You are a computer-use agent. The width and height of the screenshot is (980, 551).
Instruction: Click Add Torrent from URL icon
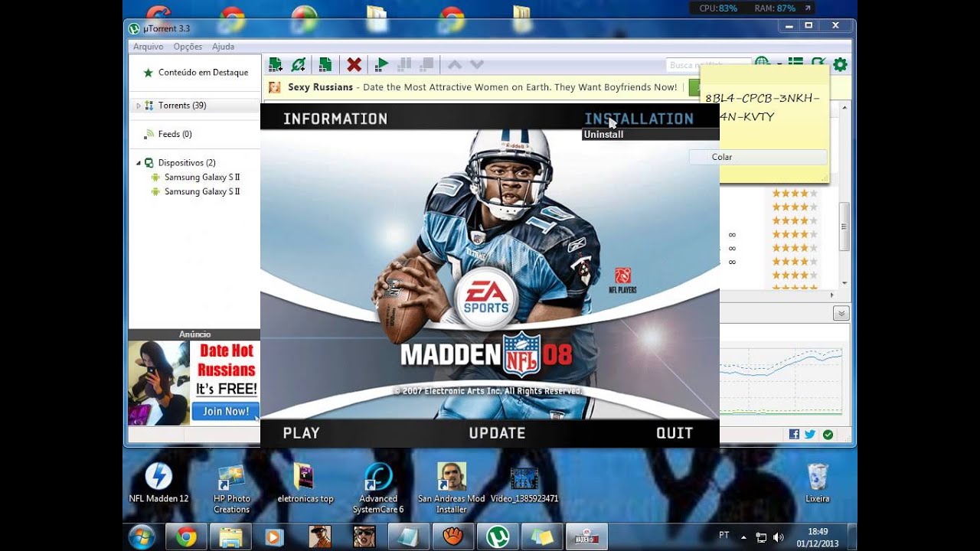pos(299,64)
